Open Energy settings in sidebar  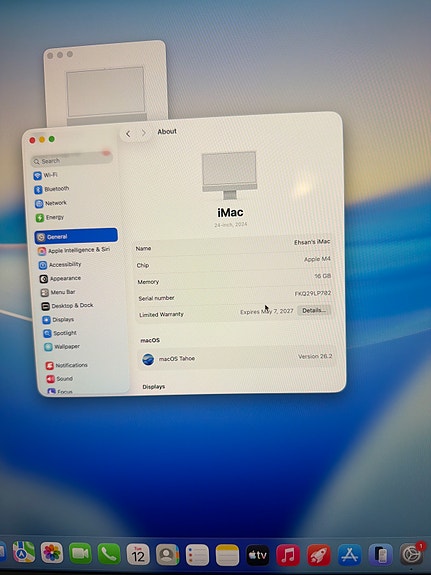(50, 217)
